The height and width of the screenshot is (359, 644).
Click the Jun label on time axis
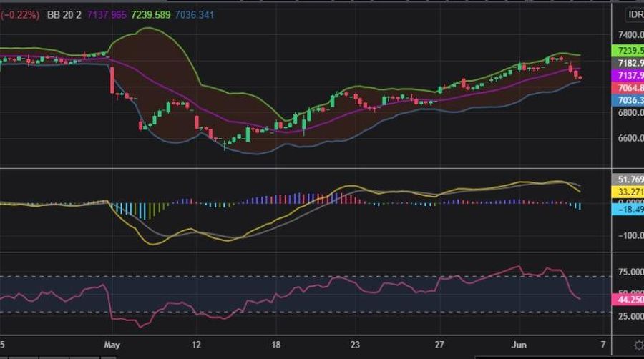519,345
